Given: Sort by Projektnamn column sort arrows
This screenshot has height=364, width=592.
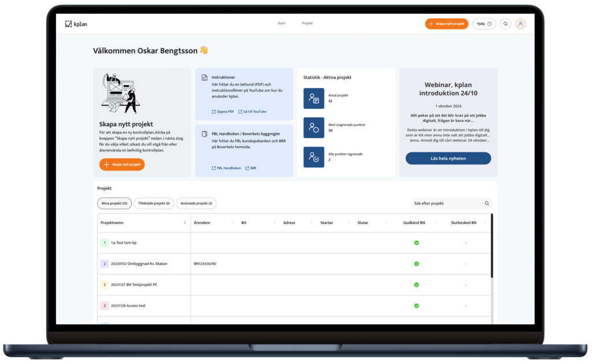Looking at the screenshot, I should (185, 222).
